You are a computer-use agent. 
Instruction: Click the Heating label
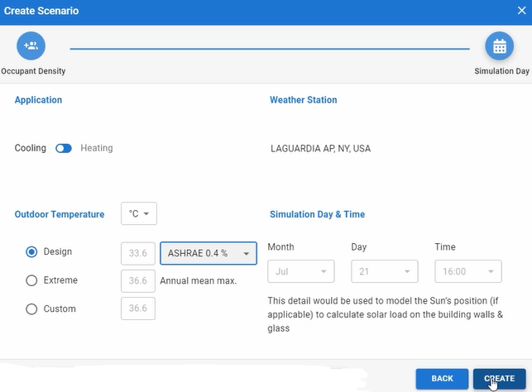pyautogui.click(x=97, y=149)
